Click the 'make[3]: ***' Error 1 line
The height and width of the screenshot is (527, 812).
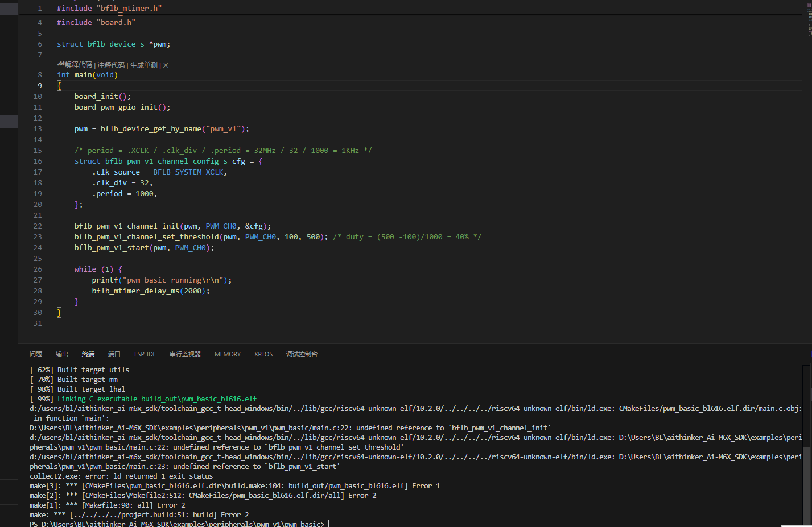pos(235,486)
